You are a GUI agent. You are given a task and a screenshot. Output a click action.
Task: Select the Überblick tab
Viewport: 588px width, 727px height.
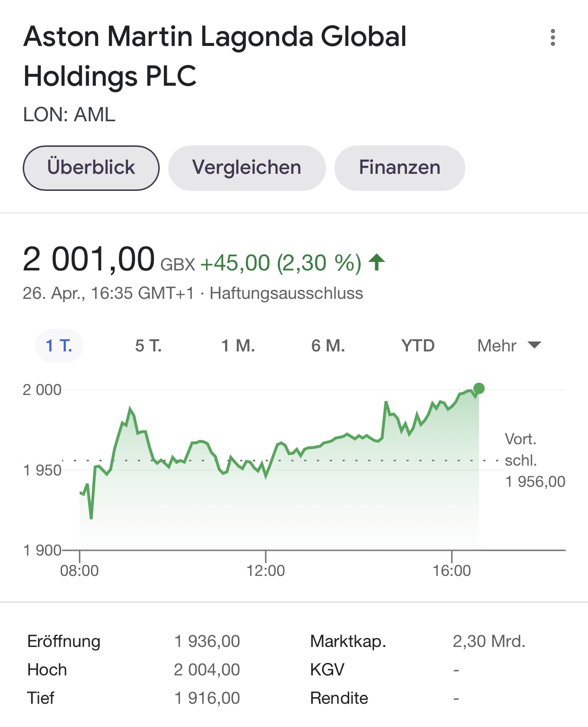pyautogui.click(x=91, y=168)
